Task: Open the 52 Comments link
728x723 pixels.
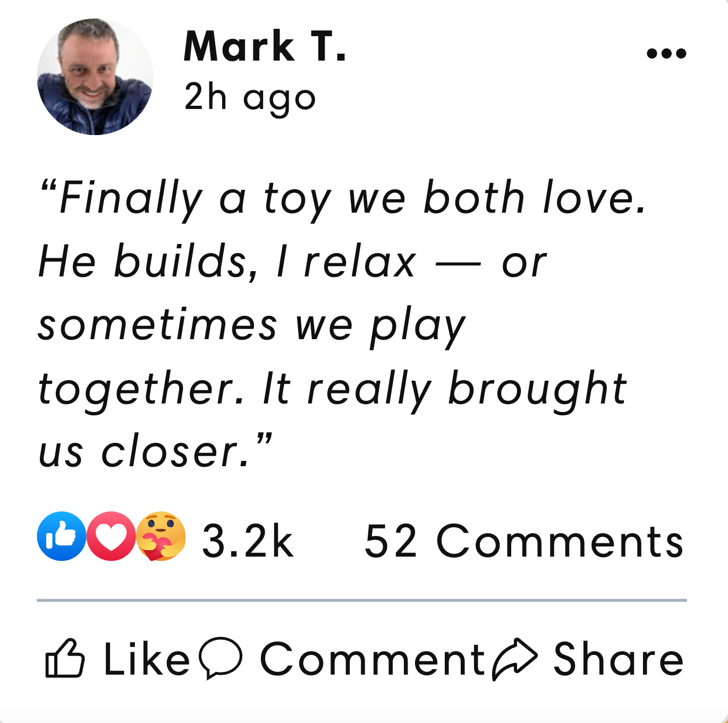Action: [524, 541]
